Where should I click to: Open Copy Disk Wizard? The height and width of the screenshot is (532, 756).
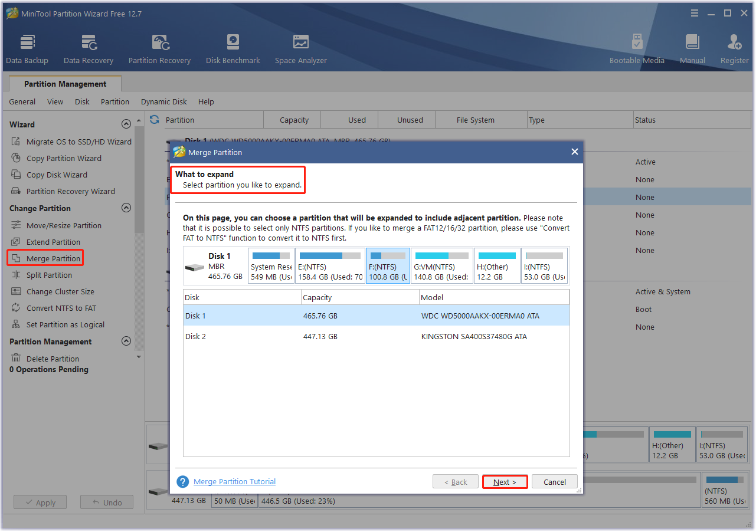point(49,175)
